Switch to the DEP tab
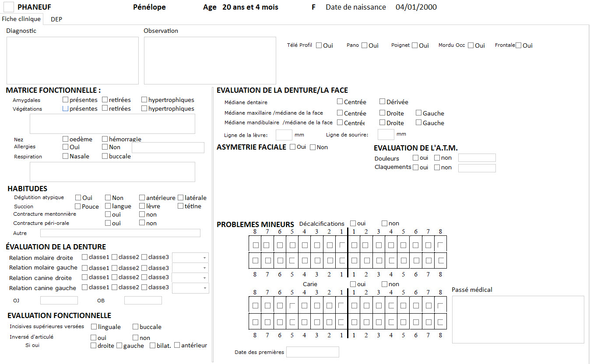Screen dimensions: 590x364 (x=56, y=19)
